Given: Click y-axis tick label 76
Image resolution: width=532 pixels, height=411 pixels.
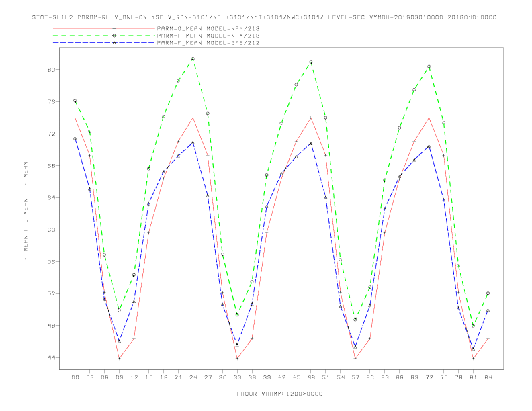Looking at the screenshot, I should (x=50, y=101).
